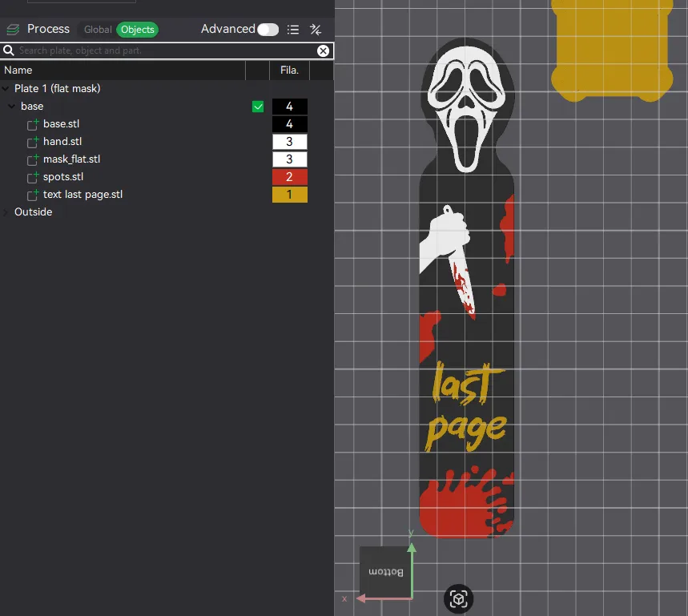Toggle the Advanced mode switch
This screenshot has height=616, width=688.
click(268, 30)
